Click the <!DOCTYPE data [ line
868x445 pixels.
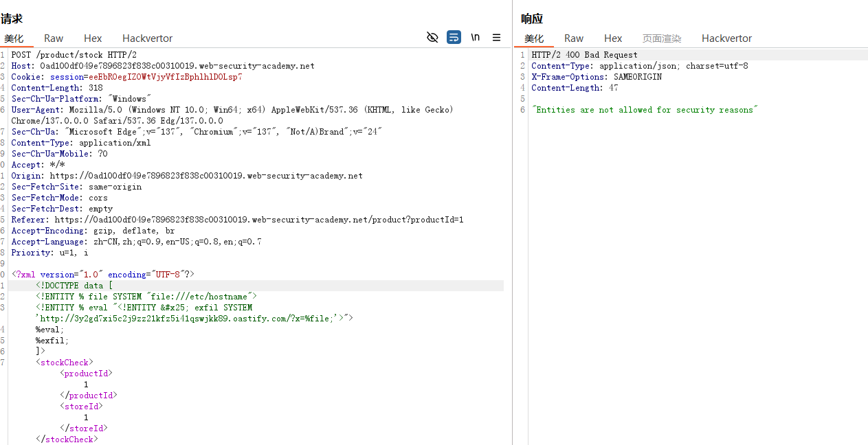pyautogui.click(x=74, y=286)
